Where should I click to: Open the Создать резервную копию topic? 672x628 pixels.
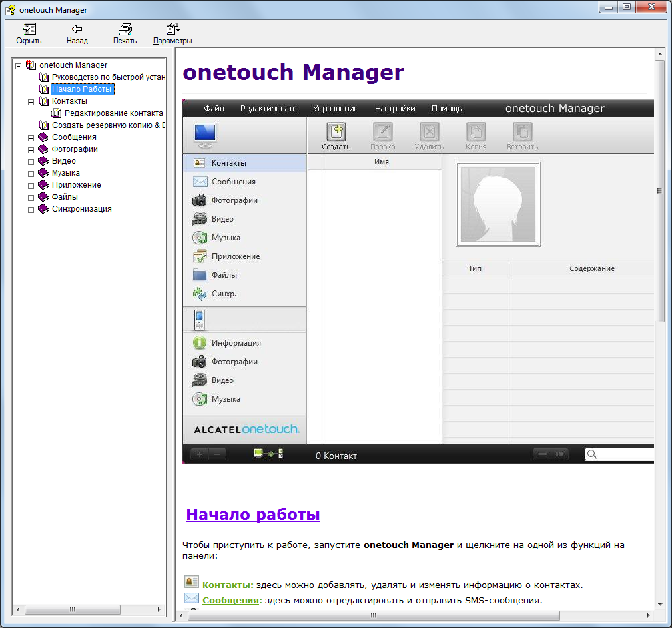point(109,125)
